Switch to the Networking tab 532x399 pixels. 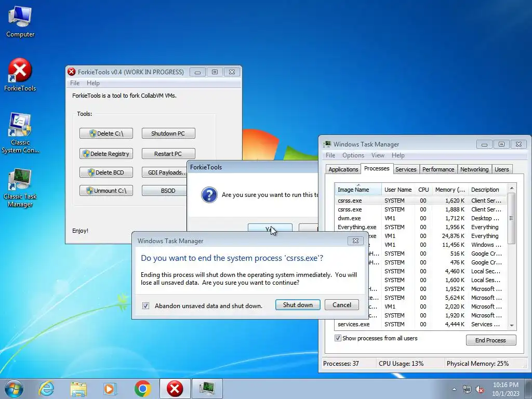(474, 169)
